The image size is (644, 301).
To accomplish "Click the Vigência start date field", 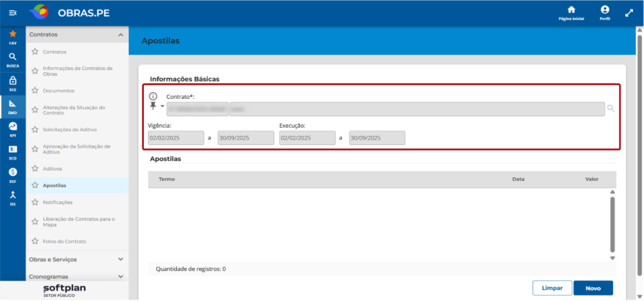I will (175, 138).
